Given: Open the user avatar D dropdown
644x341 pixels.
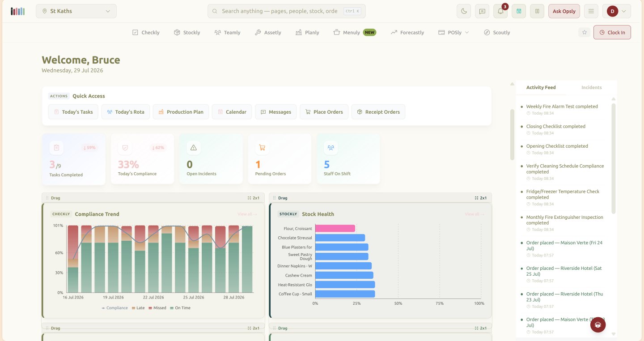Looking at the screenshot, I should [617, 11].
